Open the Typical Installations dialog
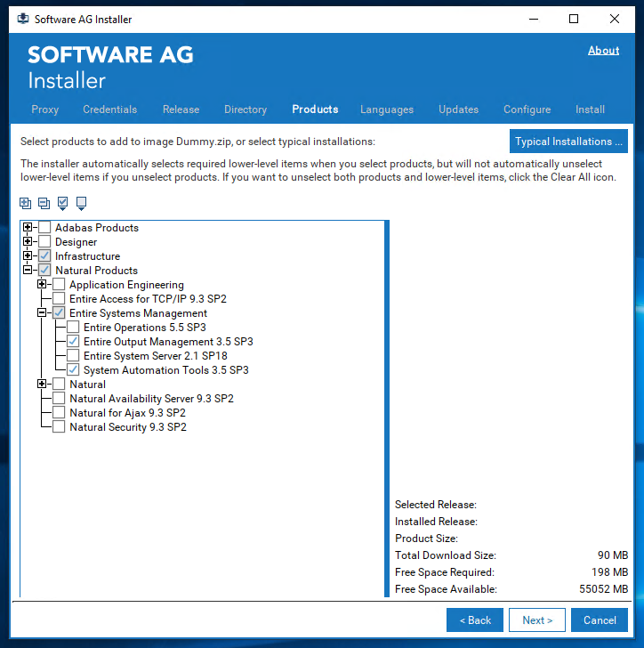 click(x=568, y=142)
